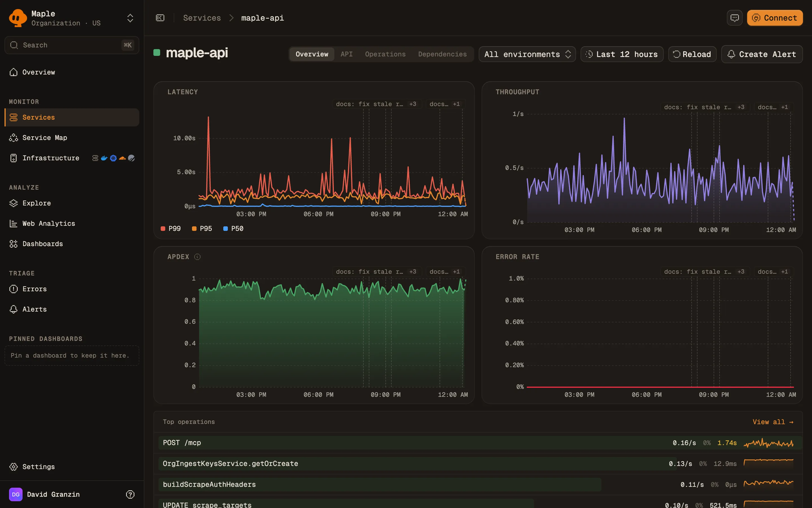Go to Overview in sidebar
The image size is (812, 508).
[x=72, y=72]
